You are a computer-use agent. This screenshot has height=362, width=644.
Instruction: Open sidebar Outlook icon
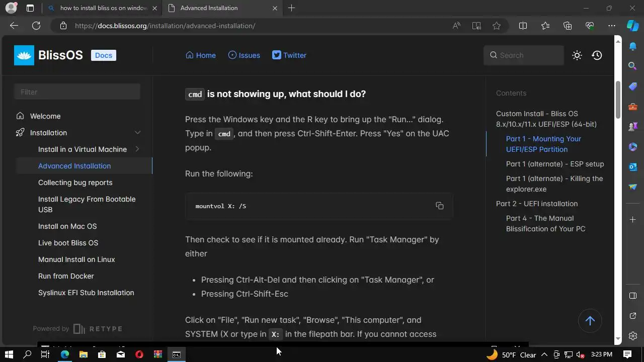[x=633, y=167]
